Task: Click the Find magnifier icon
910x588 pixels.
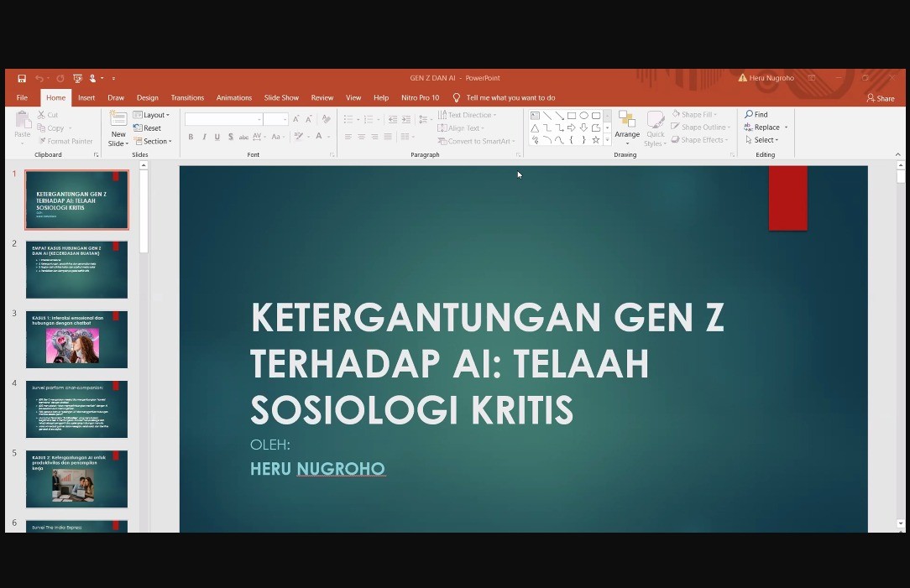Action: [749, 114]
